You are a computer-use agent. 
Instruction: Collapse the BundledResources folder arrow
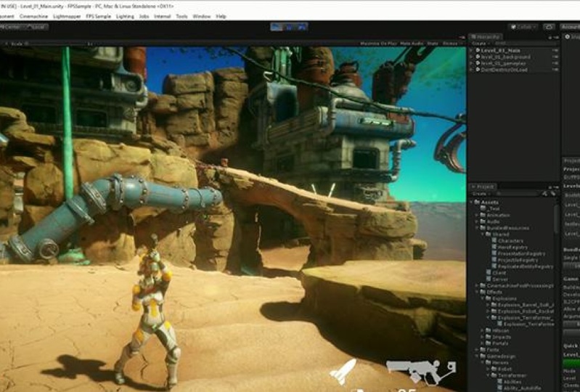477,228
